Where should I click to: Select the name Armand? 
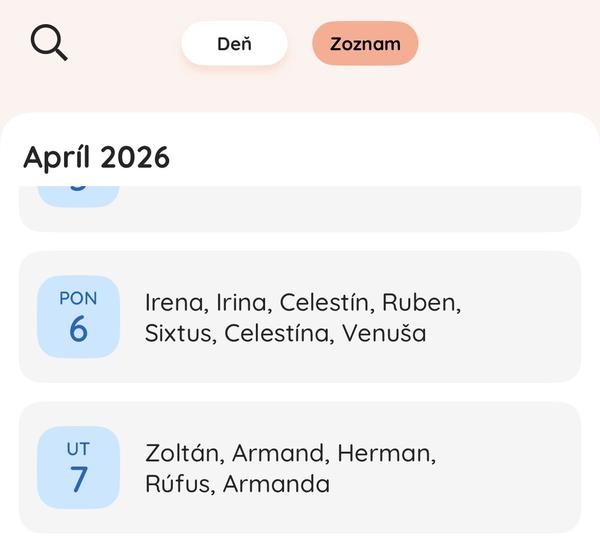[281, 454]
